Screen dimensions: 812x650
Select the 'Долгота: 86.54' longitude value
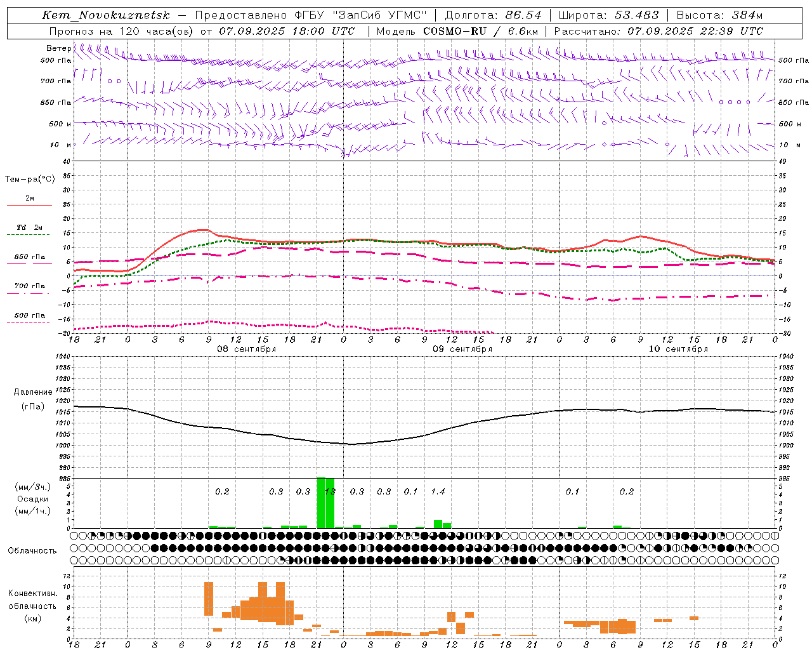click(492, 15)
